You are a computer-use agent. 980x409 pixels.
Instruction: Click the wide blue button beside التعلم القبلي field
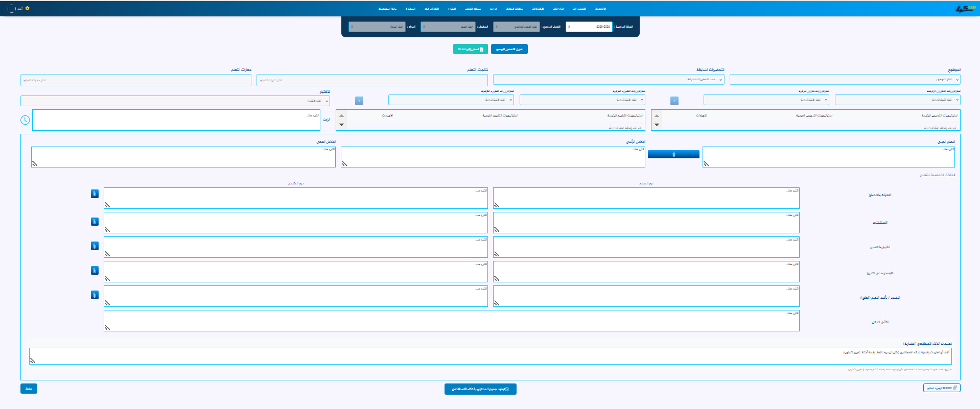[x=673, y=154]
